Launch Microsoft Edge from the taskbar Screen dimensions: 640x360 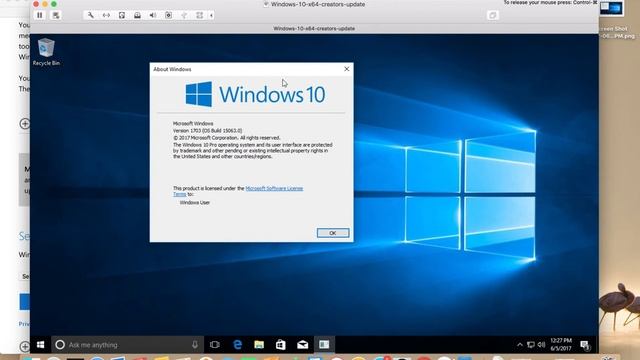pos(237,345)
